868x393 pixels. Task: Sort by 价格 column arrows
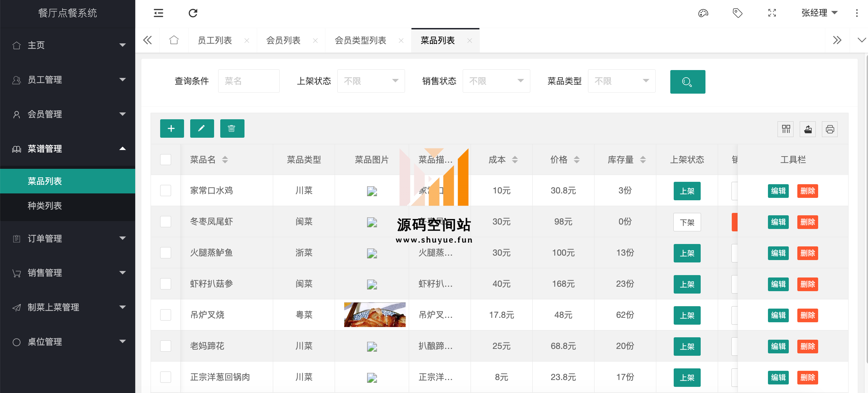[577, 160]
